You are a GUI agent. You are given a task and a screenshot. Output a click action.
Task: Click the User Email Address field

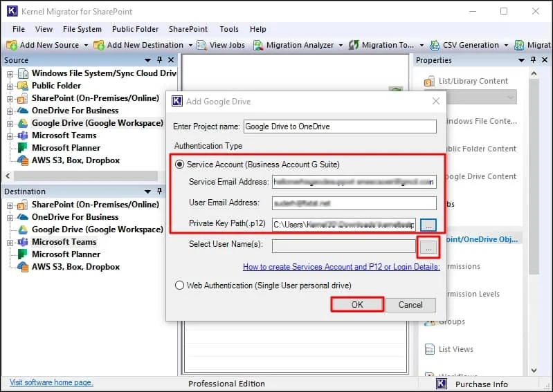(x=354, y=203)
